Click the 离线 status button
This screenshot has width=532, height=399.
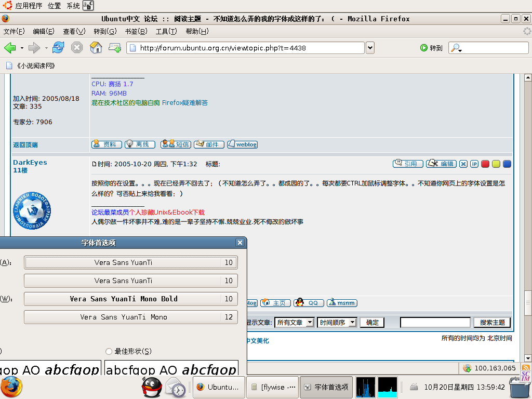(140, 144)
